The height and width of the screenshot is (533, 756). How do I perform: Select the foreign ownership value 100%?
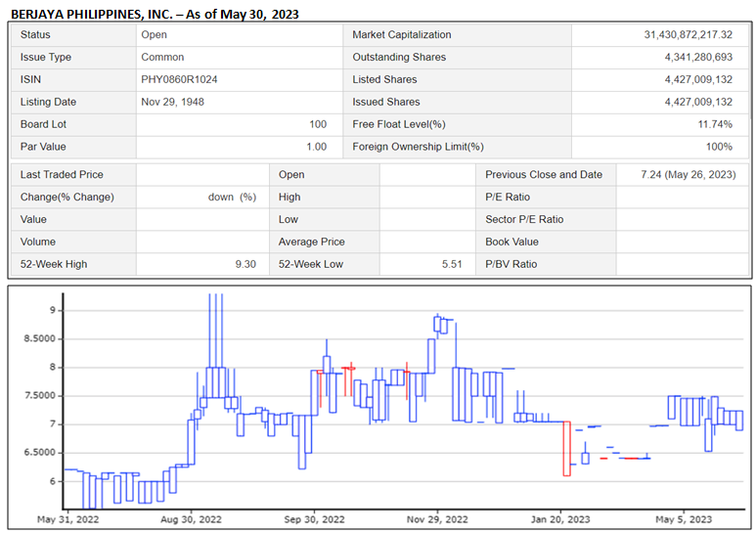[719, 147]
